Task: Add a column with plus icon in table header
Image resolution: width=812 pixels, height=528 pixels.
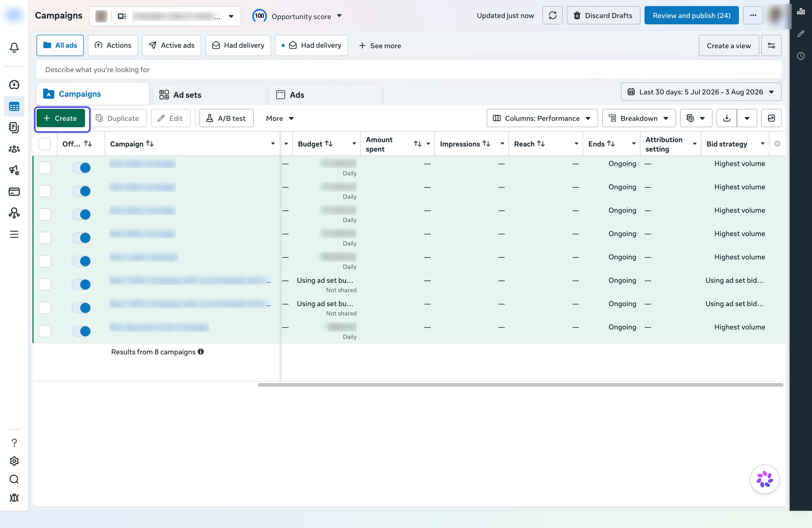Action: (777, 144)
